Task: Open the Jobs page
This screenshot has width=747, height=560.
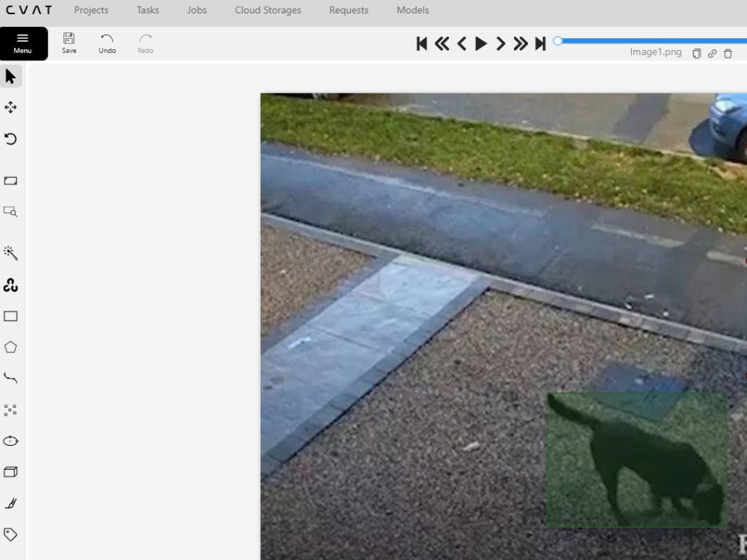Action: tap(196, 10)
